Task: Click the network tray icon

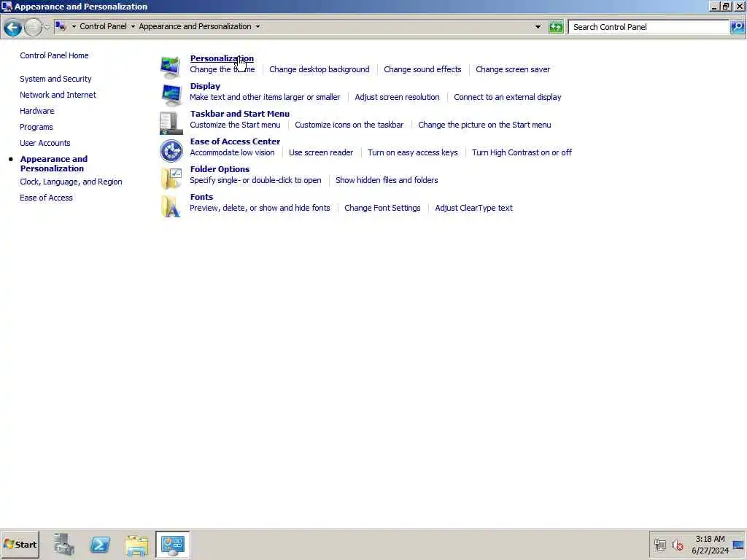Action: click(x=659, y=545)
